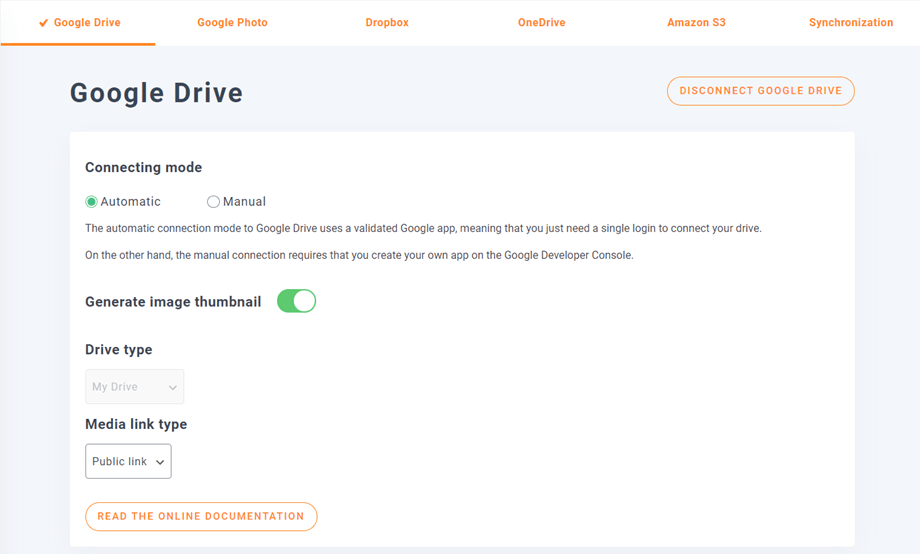The image size is (920, 554).
Task: Click the Connecting mode section heading
Action: 143,168
